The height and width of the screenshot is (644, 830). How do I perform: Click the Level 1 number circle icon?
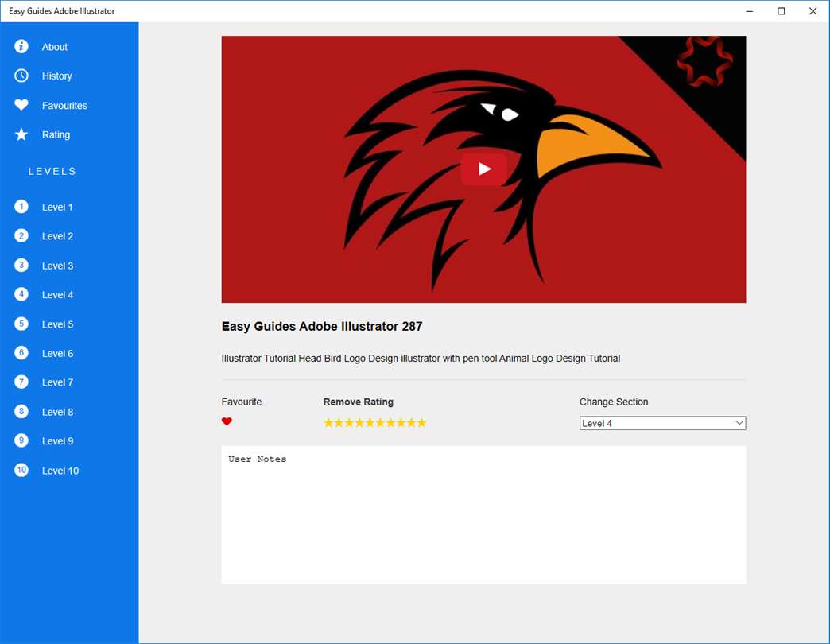pos(21,207)
